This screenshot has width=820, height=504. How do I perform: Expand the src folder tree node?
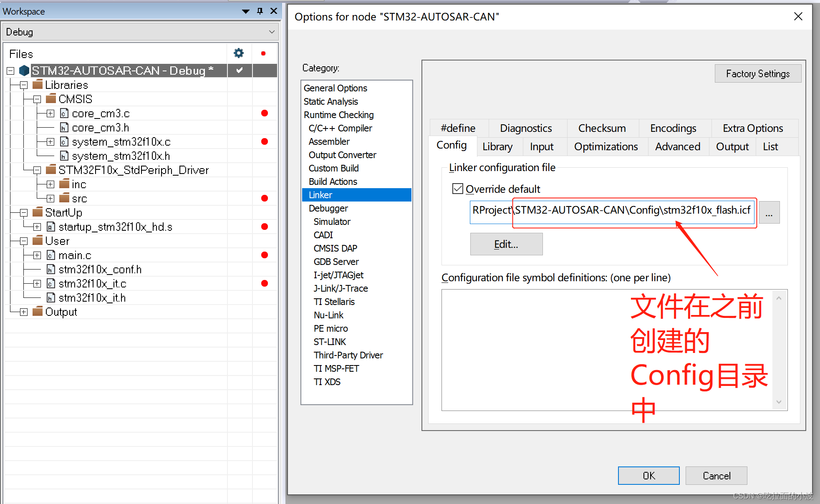(x=50, y=199)
